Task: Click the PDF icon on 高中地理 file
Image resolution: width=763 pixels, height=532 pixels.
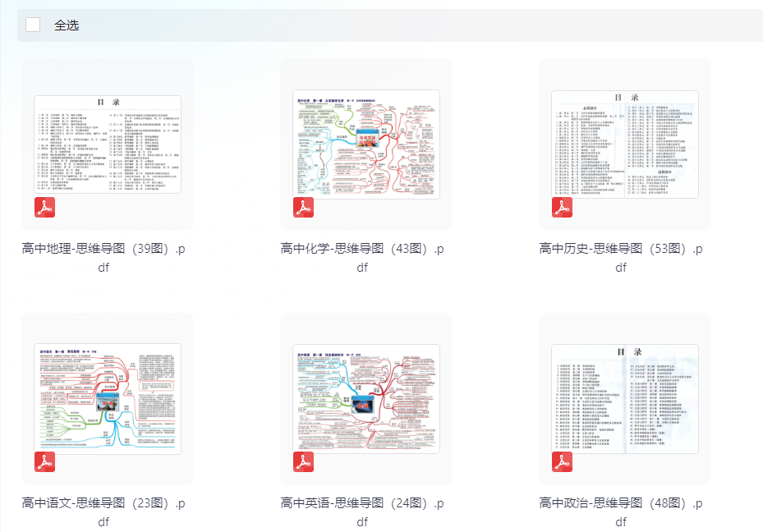Action: [44, 208]
